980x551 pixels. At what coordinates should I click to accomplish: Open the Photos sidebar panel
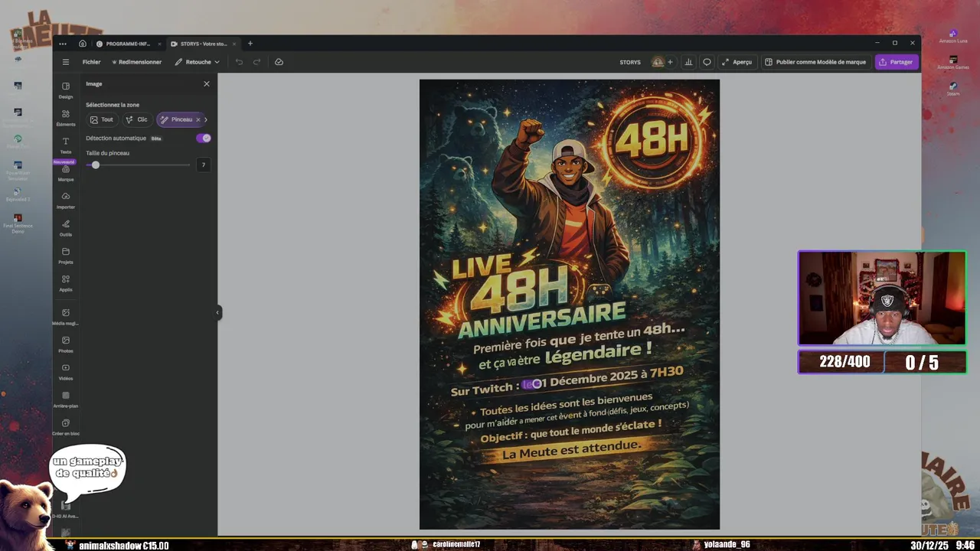click(66, 344)
